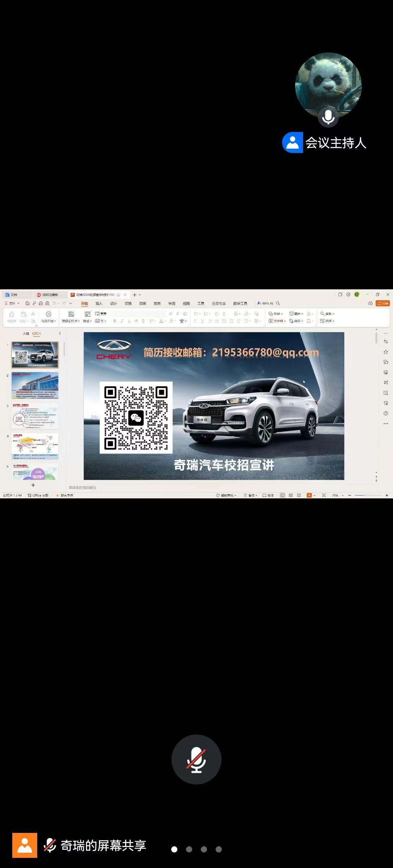
Task: Open the 设计 design ribbon tab
Action: [113, 304]
